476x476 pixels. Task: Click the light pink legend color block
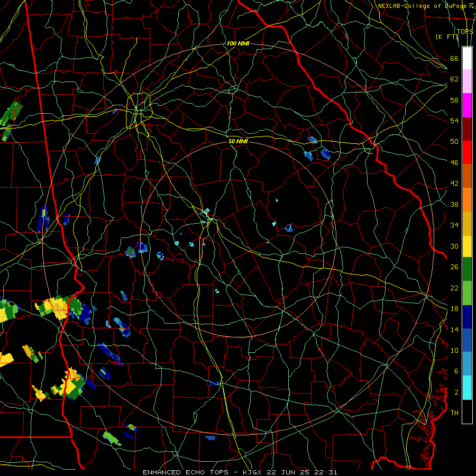[x=467, y=81]
